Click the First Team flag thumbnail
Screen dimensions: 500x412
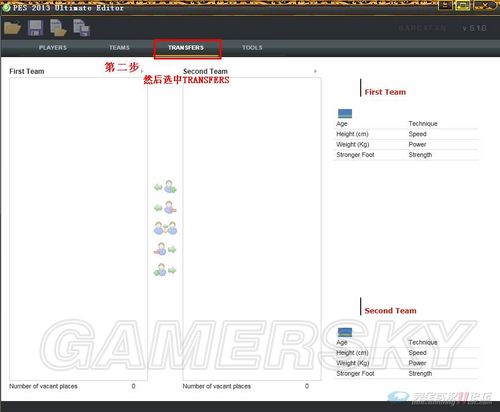[x=345, y=114]
